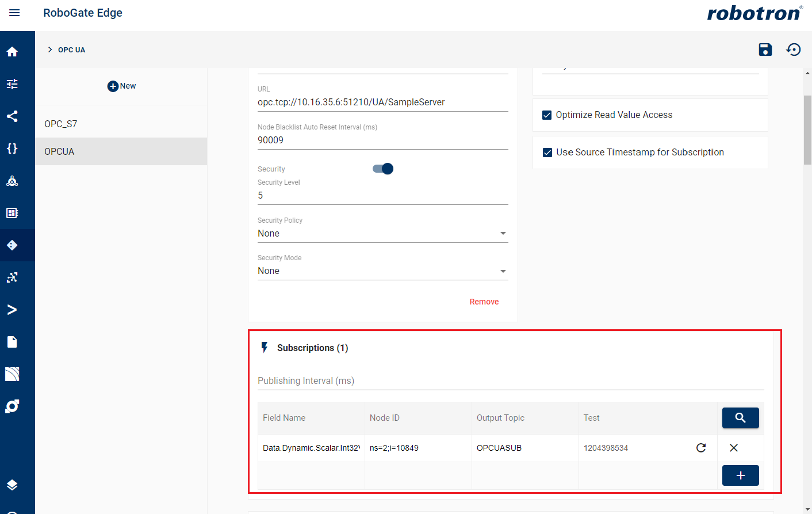Click the scrollbar down arrow

pos(807,509)
